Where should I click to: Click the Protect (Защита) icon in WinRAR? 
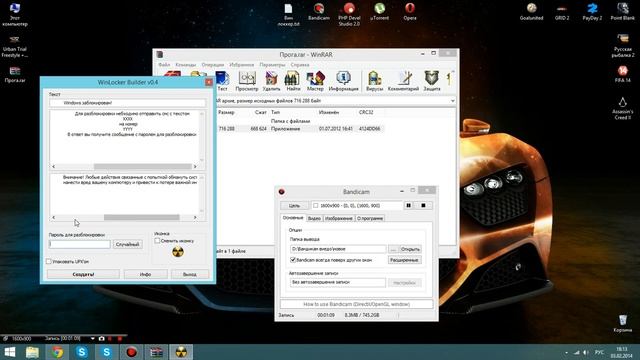pyautogui.click(x=431, y=80)
